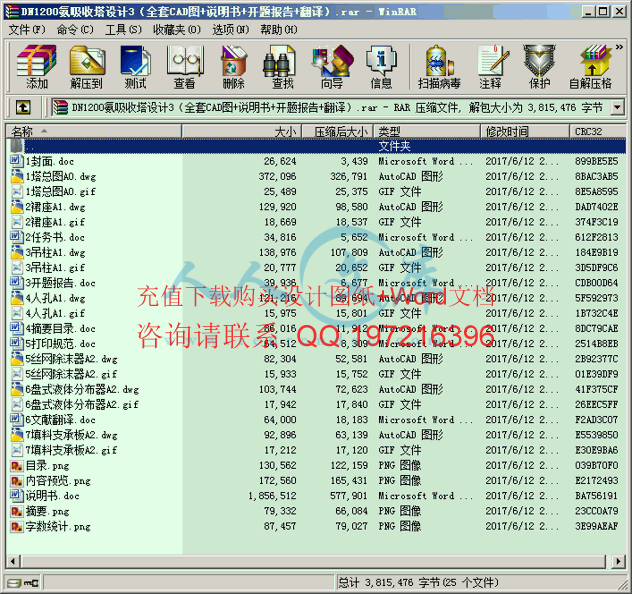
Task: Click the 注释 (Comment) toolbar icon
Action: point(491,67)
